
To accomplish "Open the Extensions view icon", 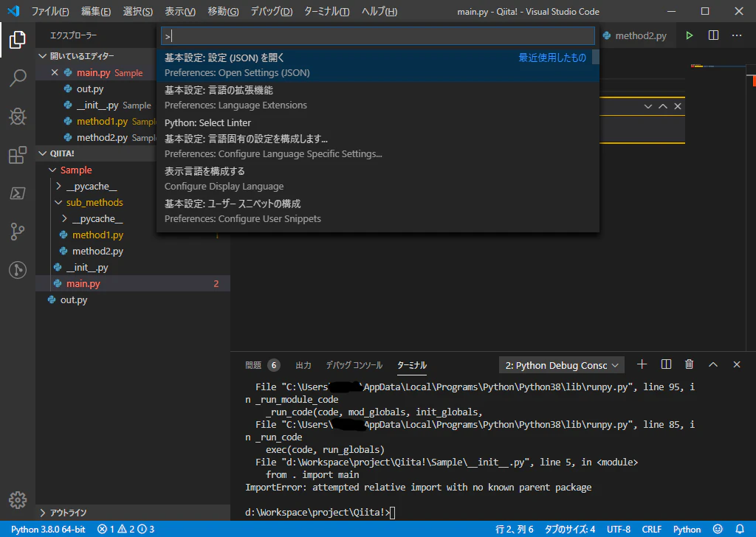I will (18, 155).
